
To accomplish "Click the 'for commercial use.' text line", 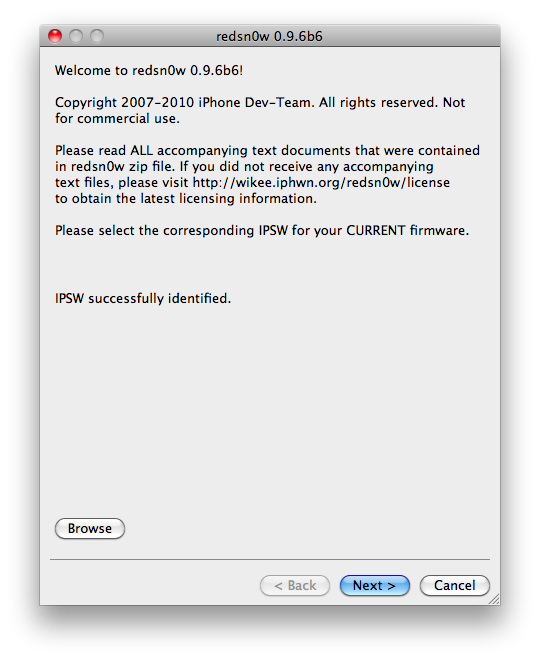I will tap(117, 119).
